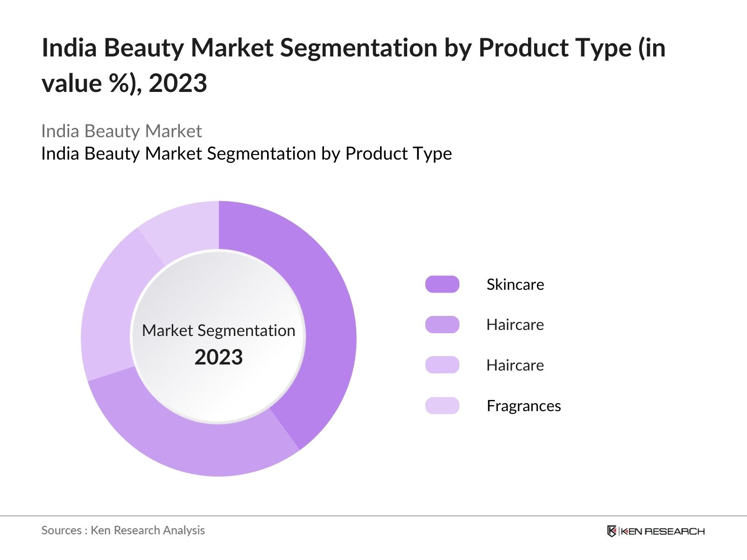Open the Sources : Ken Research Analysis link

coord(123,530)
